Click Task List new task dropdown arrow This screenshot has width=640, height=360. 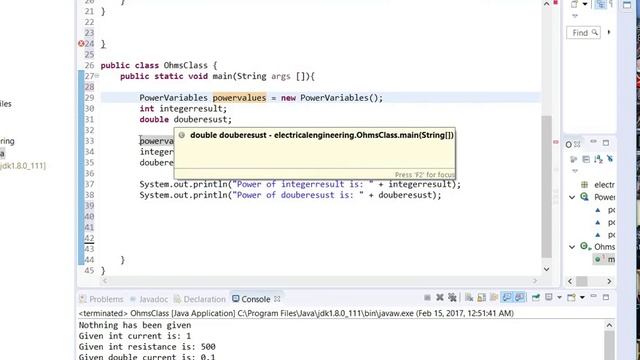[585, 4]
